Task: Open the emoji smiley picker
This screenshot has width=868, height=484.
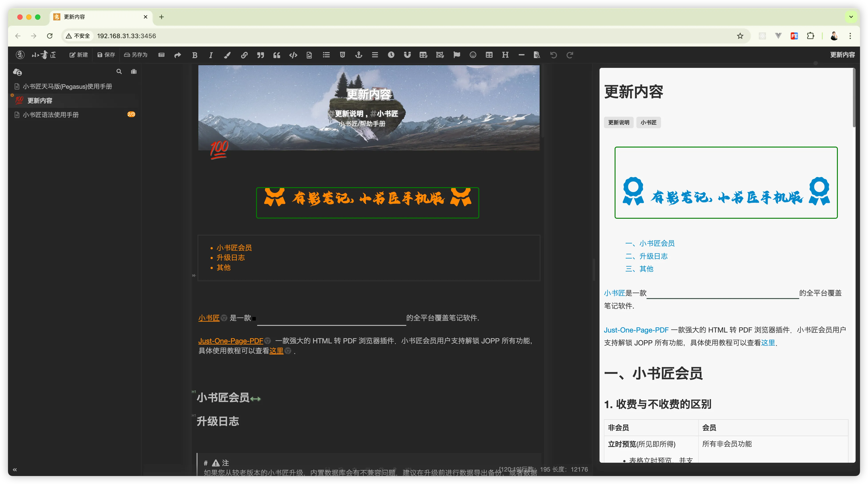Action: [x=473, y=55]
